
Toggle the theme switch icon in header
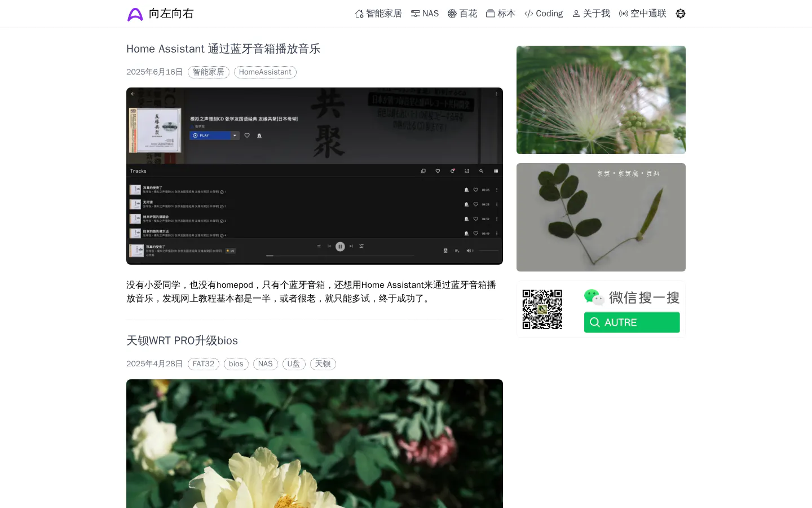(x=681, y=14)
